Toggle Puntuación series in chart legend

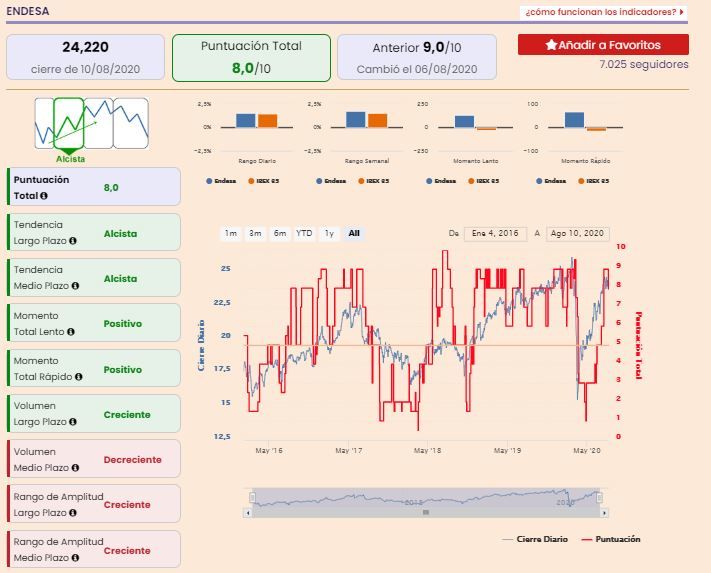(611, 539)
